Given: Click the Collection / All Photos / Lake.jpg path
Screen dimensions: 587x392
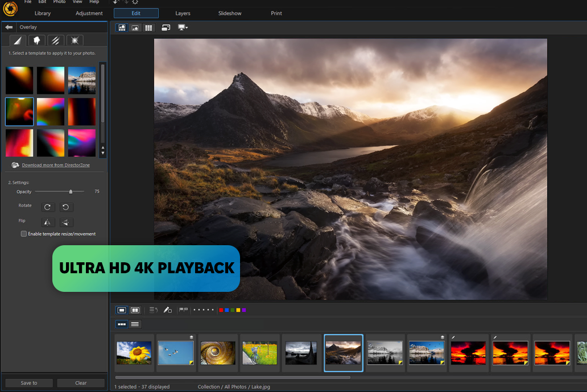Looking at the screenshot, I should (x=234, y=387).
